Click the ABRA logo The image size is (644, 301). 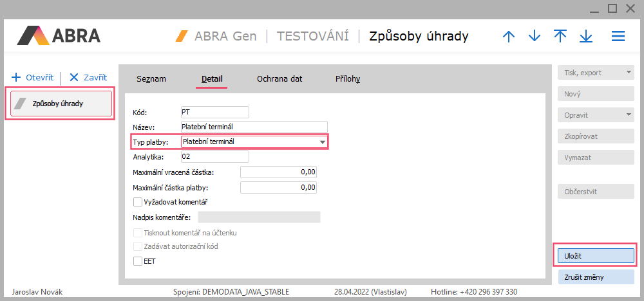[59, 36]
